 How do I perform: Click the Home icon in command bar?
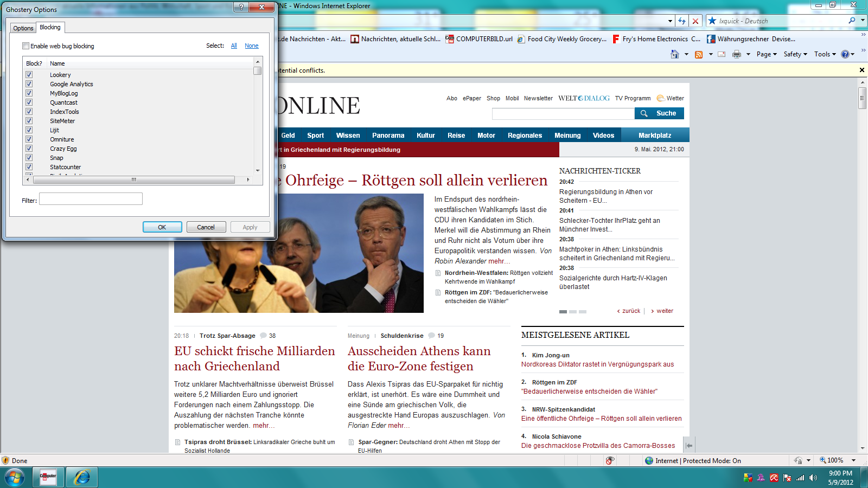click(x=674, y=54)
